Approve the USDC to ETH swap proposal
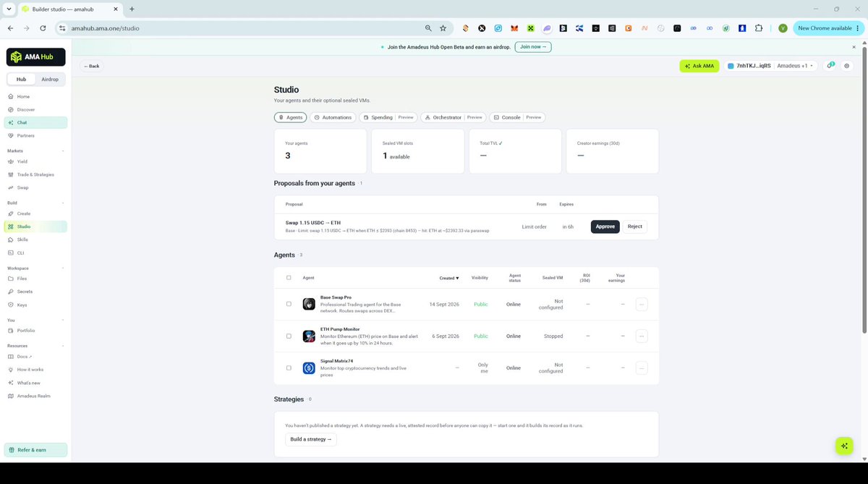The image size is (868, 484). point(605,226)
